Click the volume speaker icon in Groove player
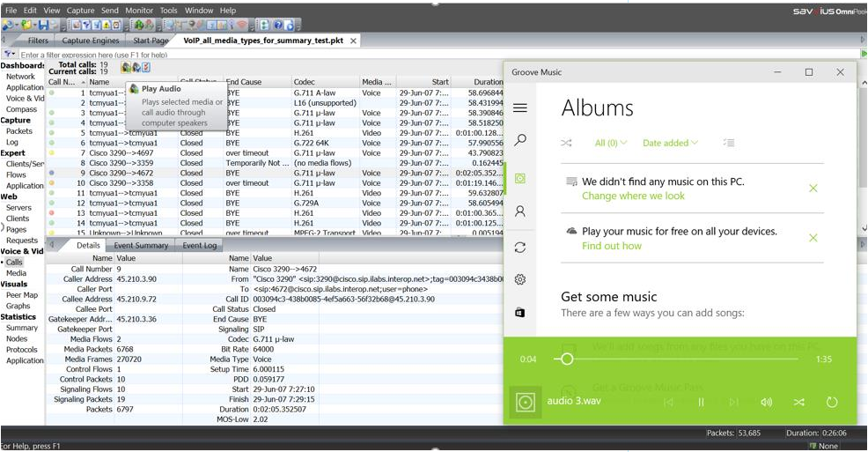 click(766, 402)
